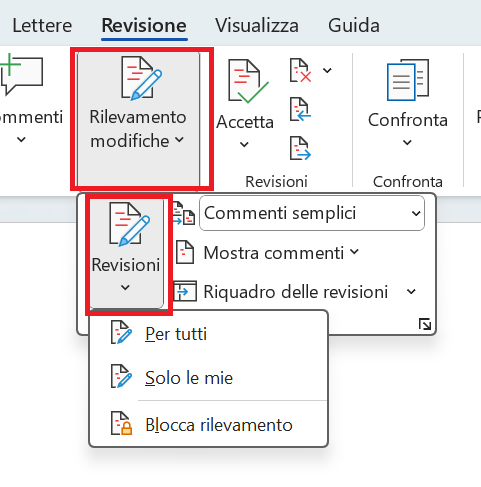481x487 pixels.
Task: Click the new comment bubble icon
Action: [x=21, y=74]
